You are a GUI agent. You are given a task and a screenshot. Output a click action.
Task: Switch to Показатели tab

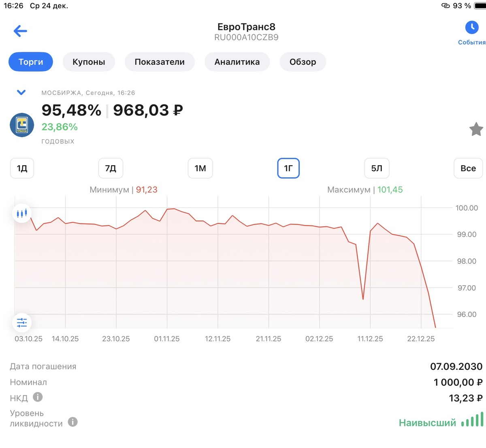coord(160,62)
